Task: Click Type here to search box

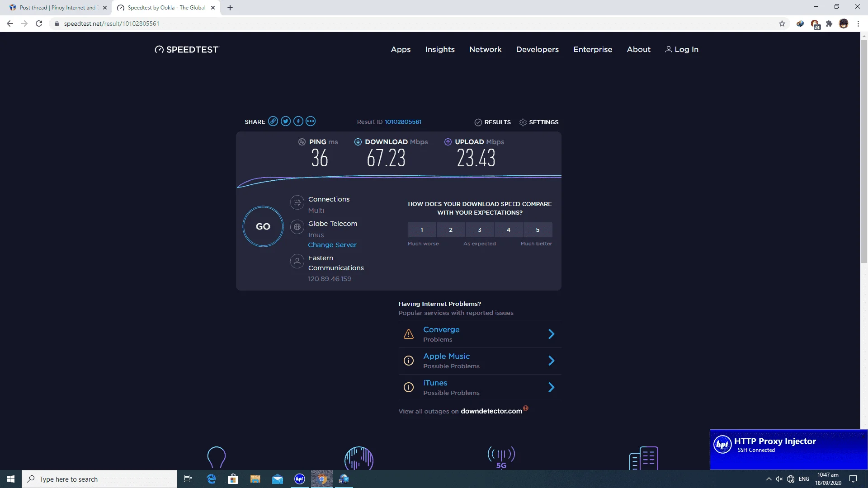Action: pos(99,479)
